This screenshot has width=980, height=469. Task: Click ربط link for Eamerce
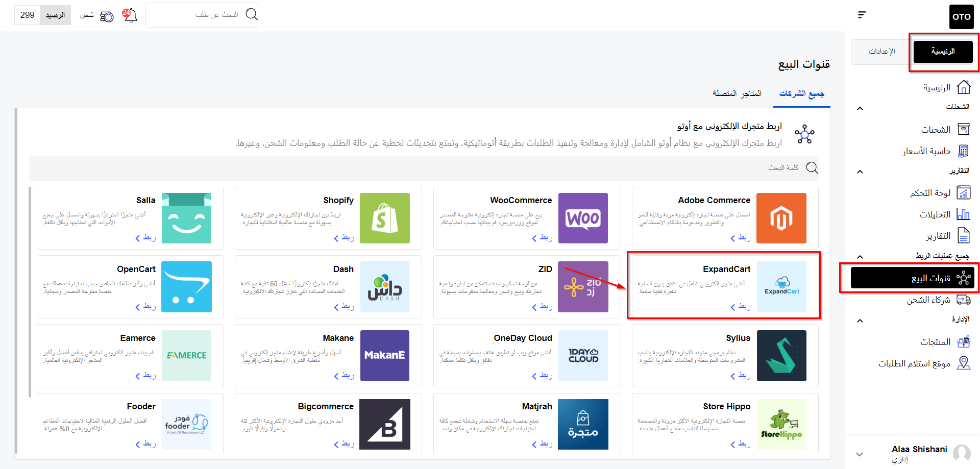[x=146, y=376]
